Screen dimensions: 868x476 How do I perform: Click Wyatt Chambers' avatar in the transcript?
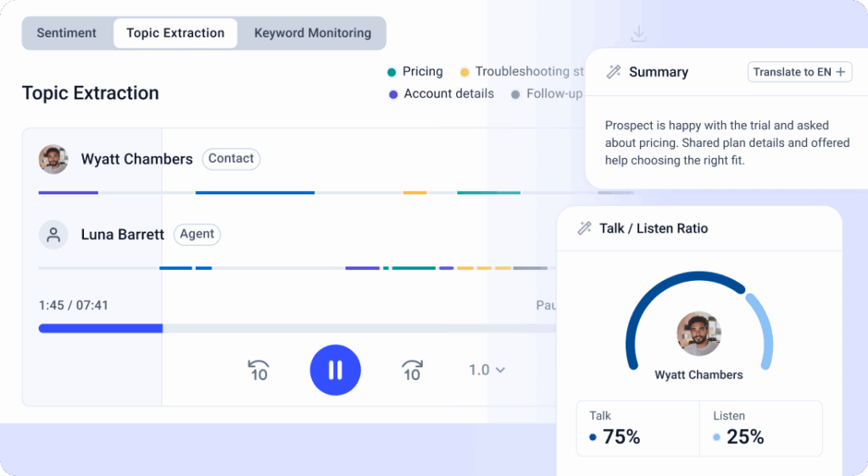pyautogui.click(x=53, y=159)
